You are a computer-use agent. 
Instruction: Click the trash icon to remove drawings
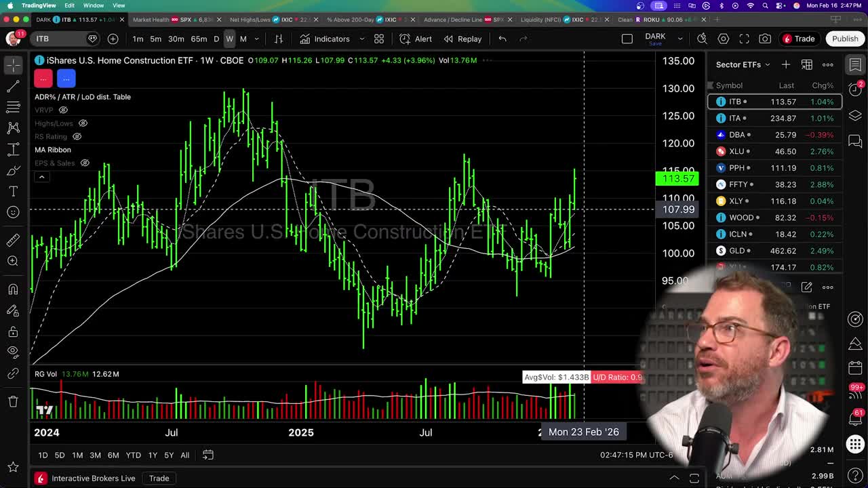tap(14, 401)
